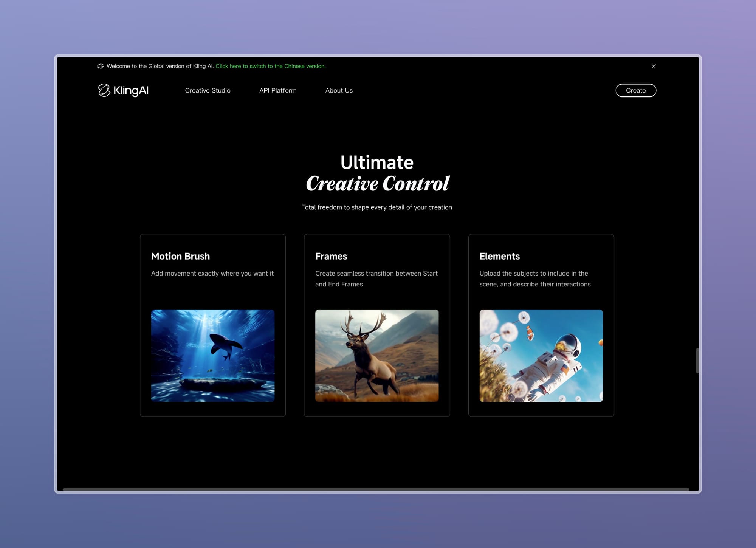The height and width of the screenshot is (548, 756).
Task: Click the Frames card title
Action: point(331,256)
